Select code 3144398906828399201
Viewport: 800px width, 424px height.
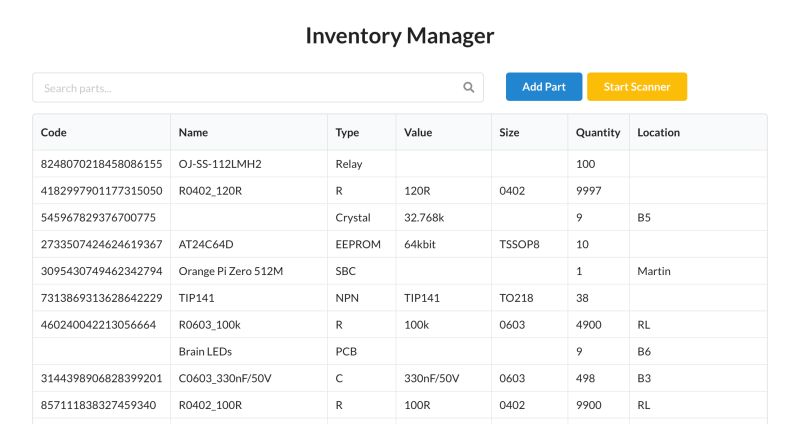(102, 378)
